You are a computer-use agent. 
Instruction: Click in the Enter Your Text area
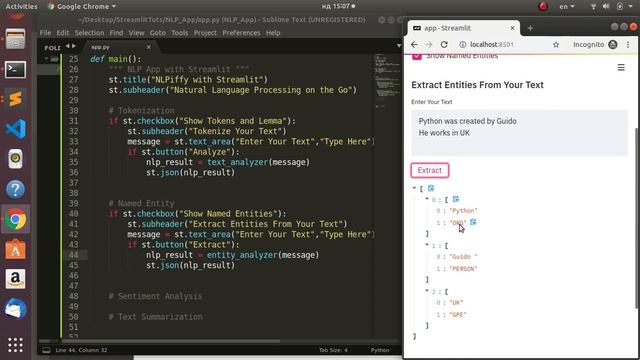pos(519,132)
